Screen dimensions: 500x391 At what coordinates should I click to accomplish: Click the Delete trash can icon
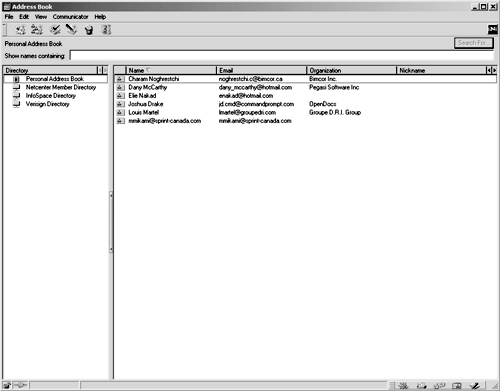(89, 30)
